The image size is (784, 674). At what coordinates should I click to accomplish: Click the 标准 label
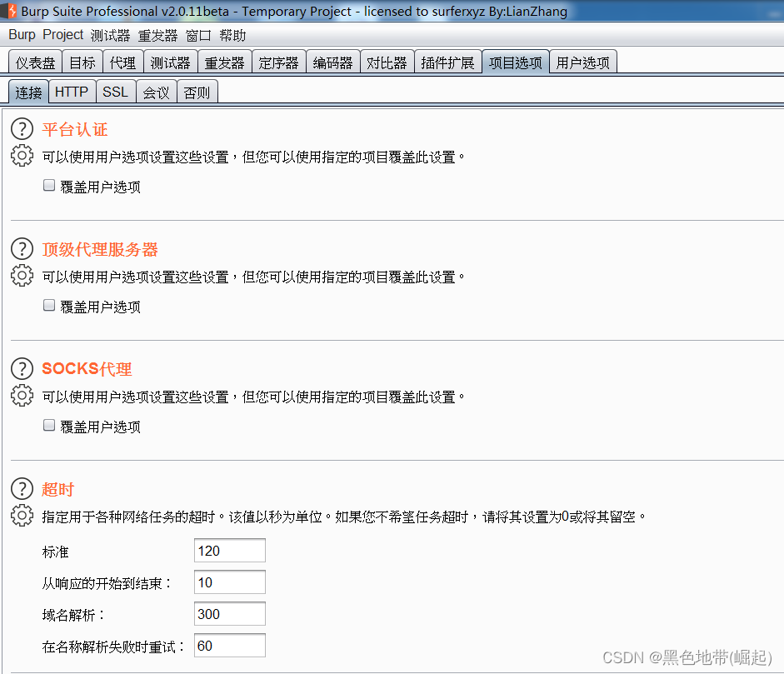(56, 552)
